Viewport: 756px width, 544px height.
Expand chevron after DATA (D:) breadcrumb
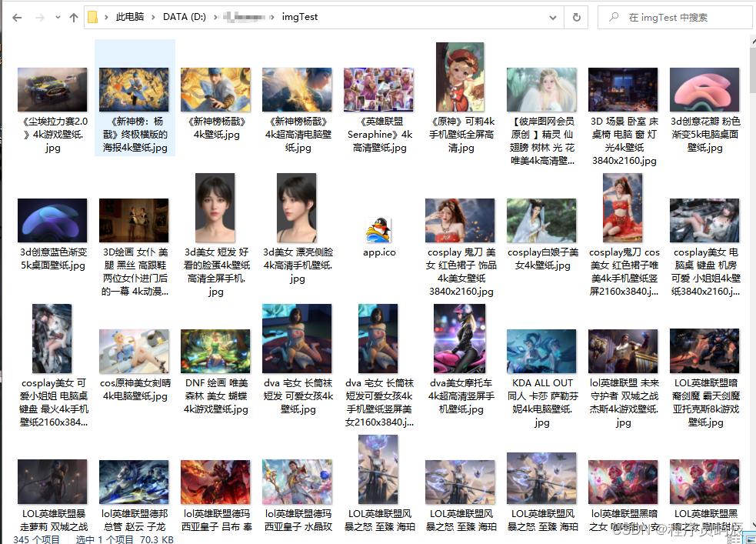(x=215, y=18)
